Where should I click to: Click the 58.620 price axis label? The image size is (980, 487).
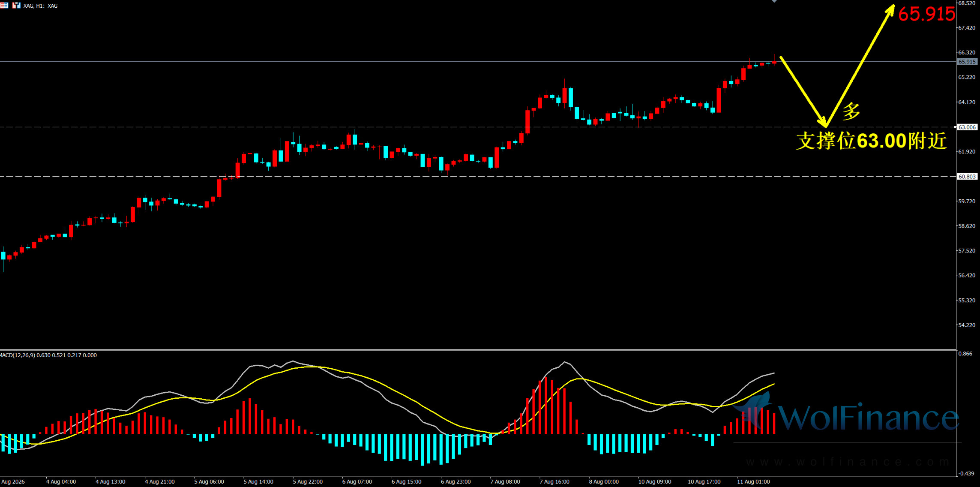click(x=967, y=226)
